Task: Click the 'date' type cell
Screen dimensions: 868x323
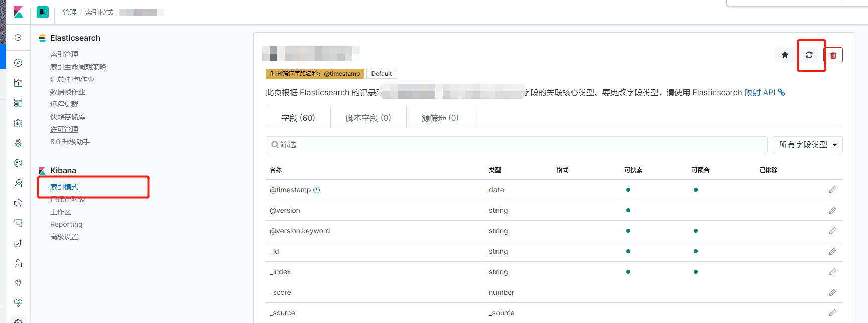Action: pyautogui.click(x=497, y=190)
